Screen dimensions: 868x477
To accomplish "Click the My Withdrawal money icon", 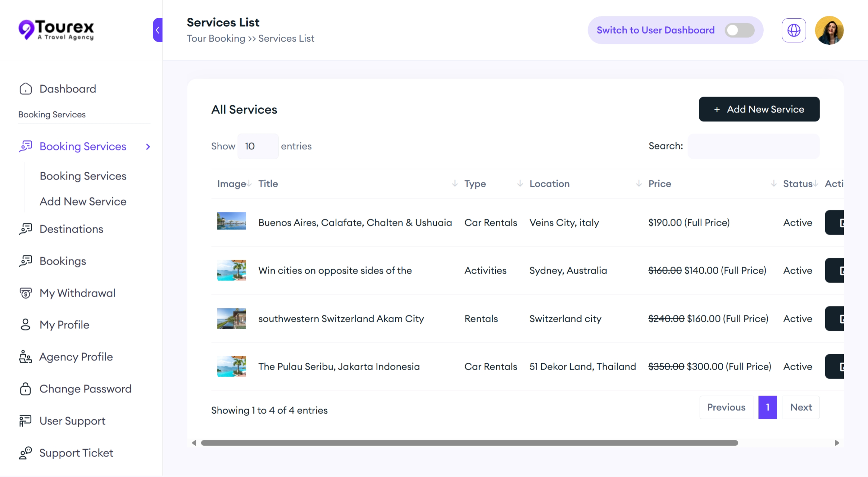I will tap(25, 293).
